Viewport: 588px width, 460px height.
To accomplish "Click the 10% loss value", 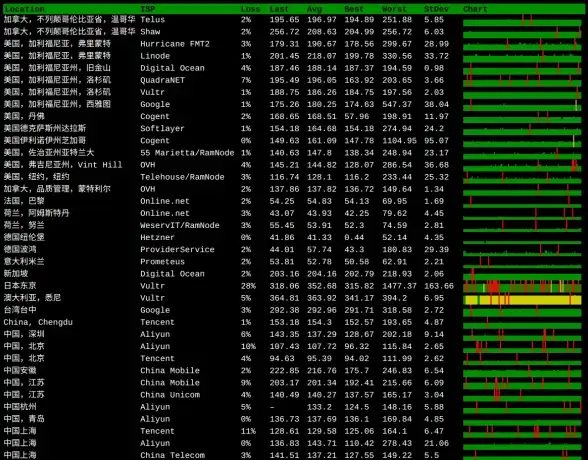I will click(248, 346).
